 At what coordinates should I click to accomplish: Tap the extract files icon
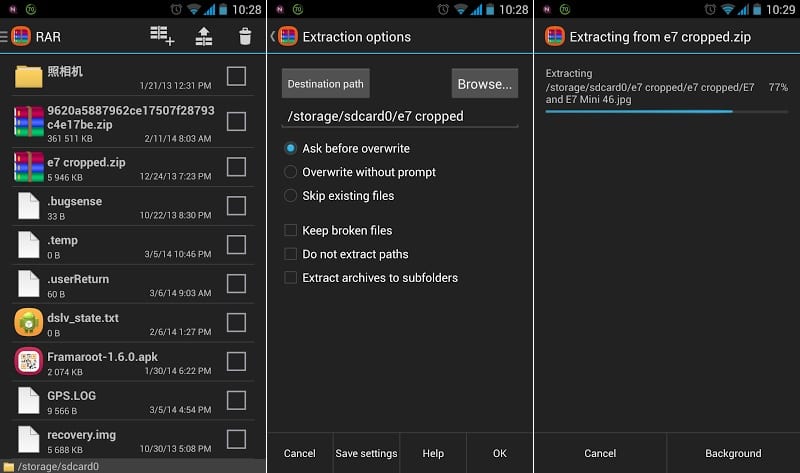click(204, 37)
